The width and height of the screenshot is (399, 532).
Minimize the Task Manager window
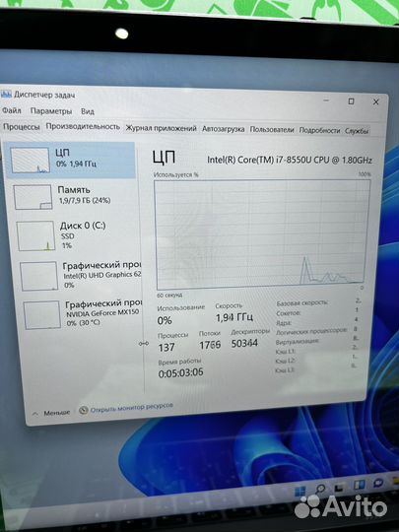pos(326,100)
